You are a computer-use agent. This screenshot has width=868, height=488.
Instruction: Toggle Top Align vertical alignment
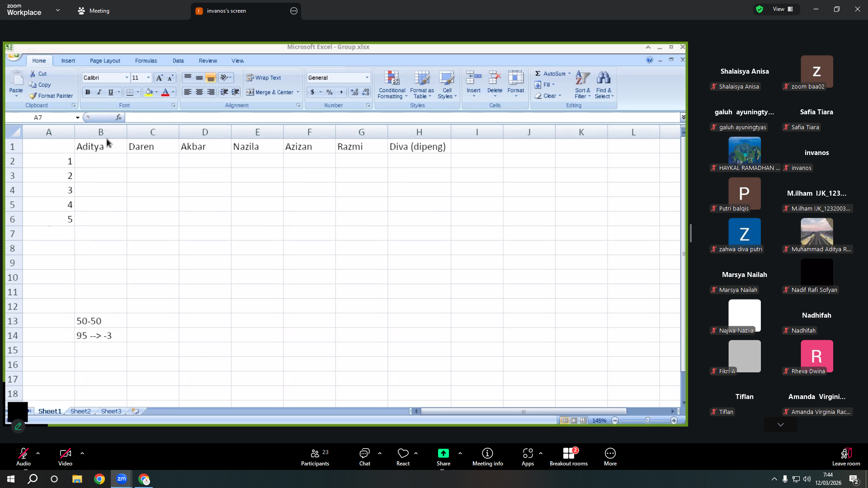[188, 78]
